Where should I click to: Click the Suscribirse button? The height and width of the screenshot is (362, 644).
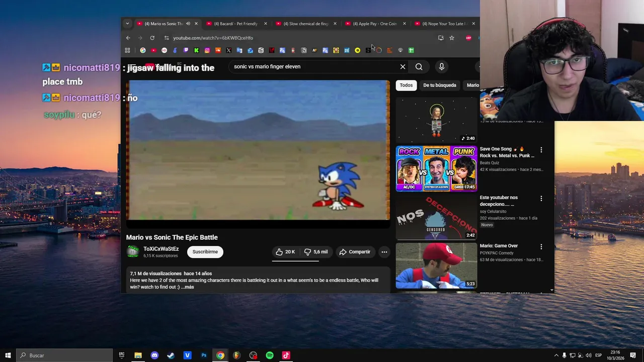[205, 252]
